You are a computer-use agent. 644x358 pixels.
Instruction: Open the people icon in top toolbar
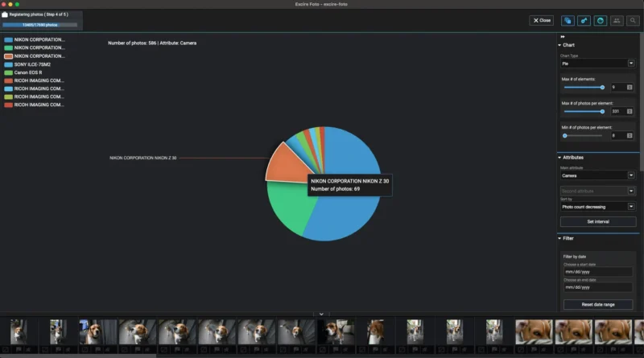[x=617, y=21]
